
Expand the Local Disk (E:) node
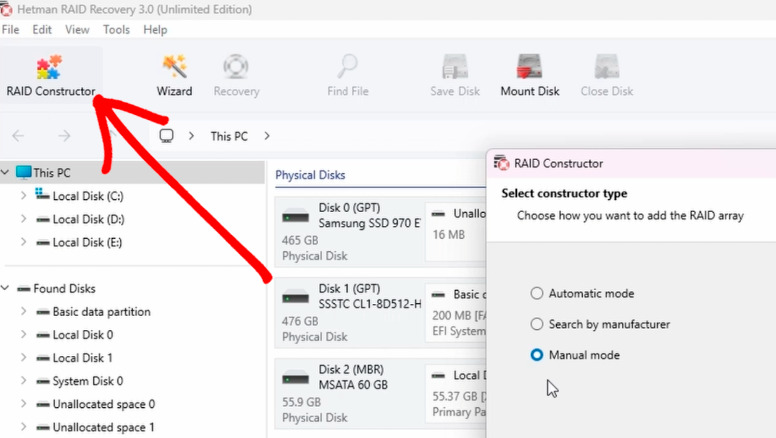pos(23,242)
